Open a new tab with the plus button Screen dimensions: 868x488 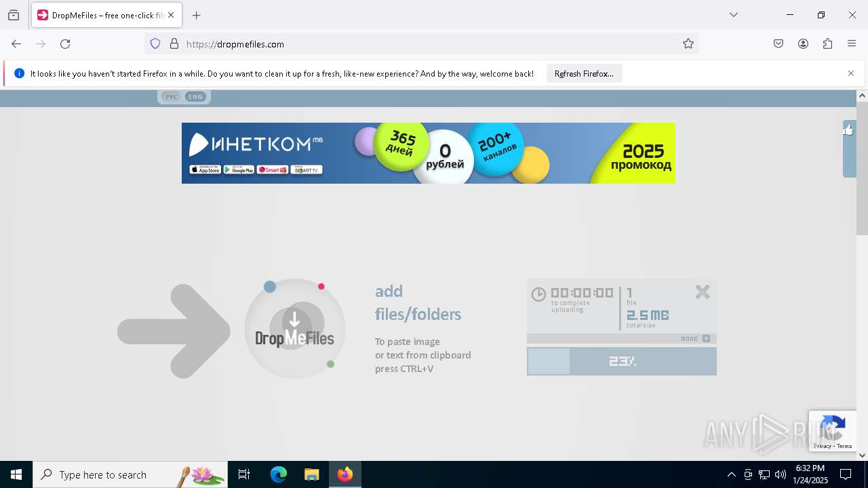(x=197, y=15)
